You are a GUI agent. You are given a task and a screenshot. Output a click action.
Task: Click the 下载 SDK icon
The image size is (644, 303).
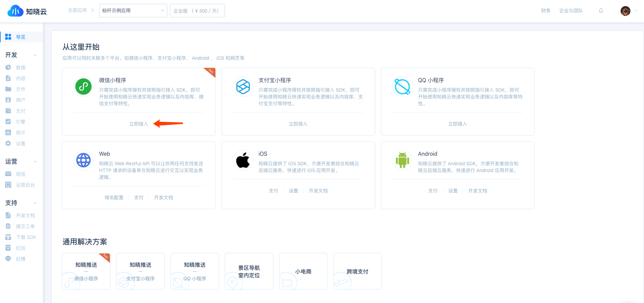click(x=8, y=237)
